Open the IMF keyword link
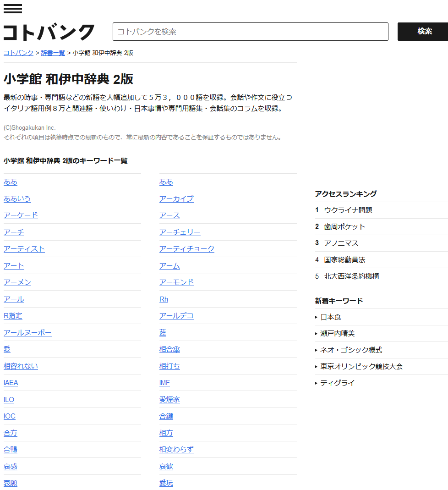The width and height of the screenshot is (448, 490). [x=164, y=383]
